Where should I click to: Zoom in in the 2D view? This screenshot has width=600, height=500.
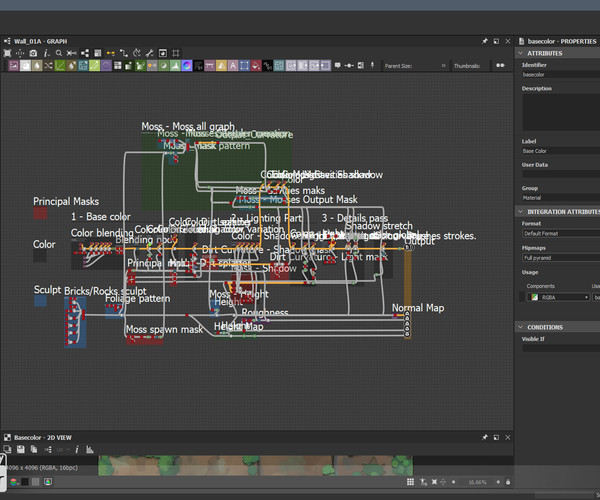tap(498, 482)
